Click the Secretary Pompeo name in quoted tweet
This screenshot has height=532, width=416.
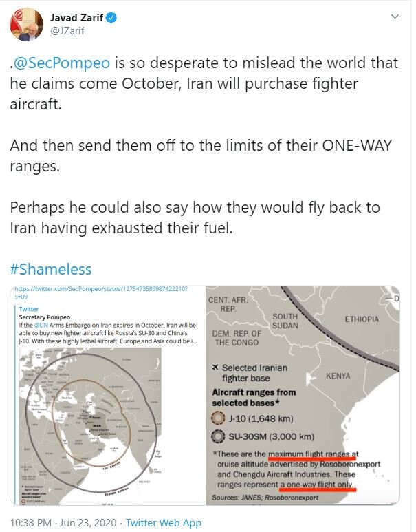click(45, 317)
